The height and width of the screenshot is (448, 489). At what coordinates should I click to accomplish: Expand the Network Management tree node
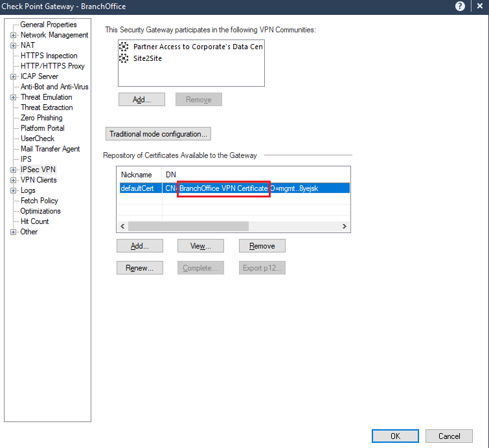click(13, 35)
